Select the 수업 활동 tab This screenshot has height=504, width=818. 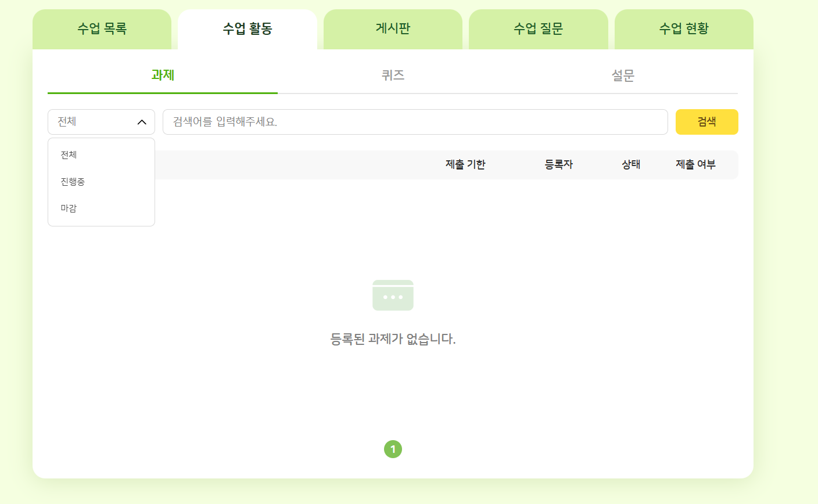(x=247, y=29)
